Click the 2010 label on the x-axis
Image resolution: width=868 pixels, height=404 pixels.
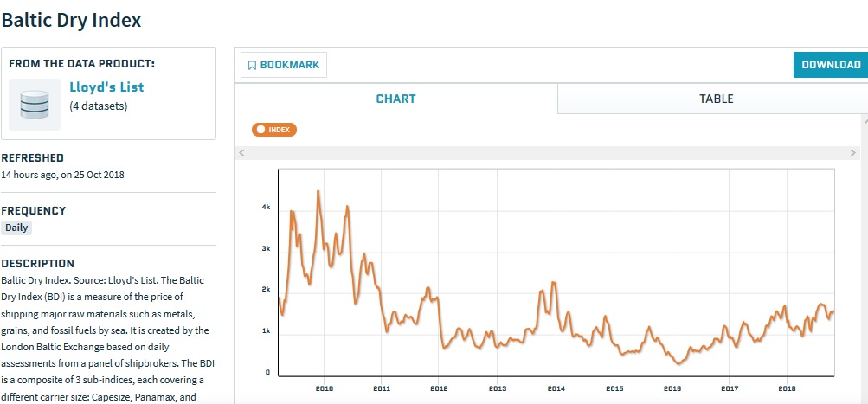point(324,389)
